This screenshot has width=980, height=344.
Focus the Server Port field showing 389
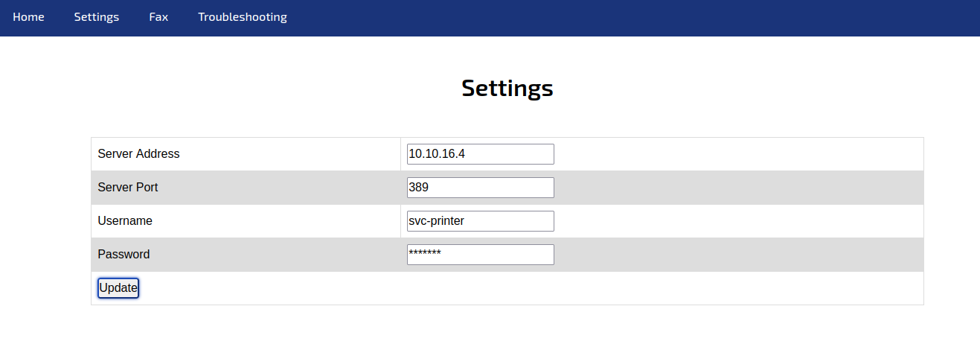click(x=480, y=188)
